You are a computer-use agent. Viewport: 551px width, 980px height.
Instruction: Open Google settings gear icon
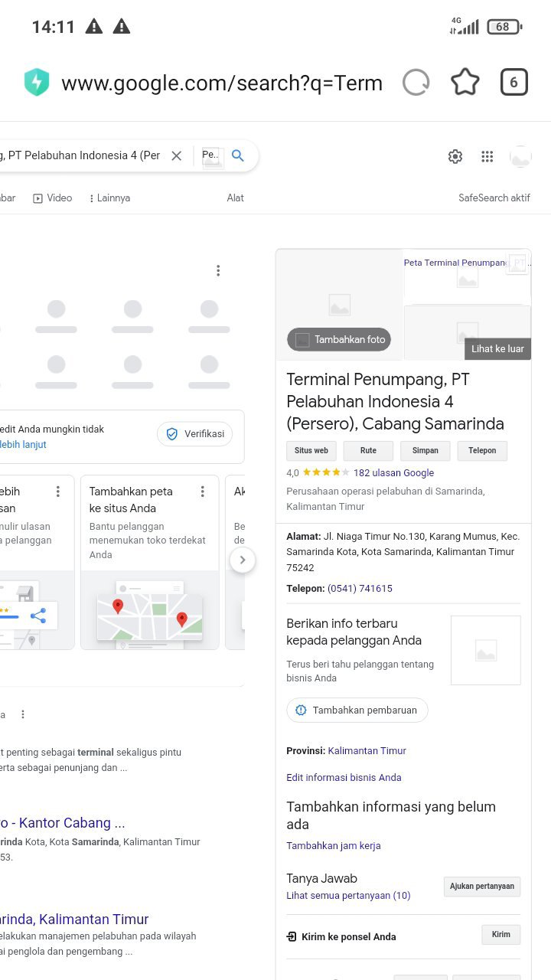click(455, 157)
